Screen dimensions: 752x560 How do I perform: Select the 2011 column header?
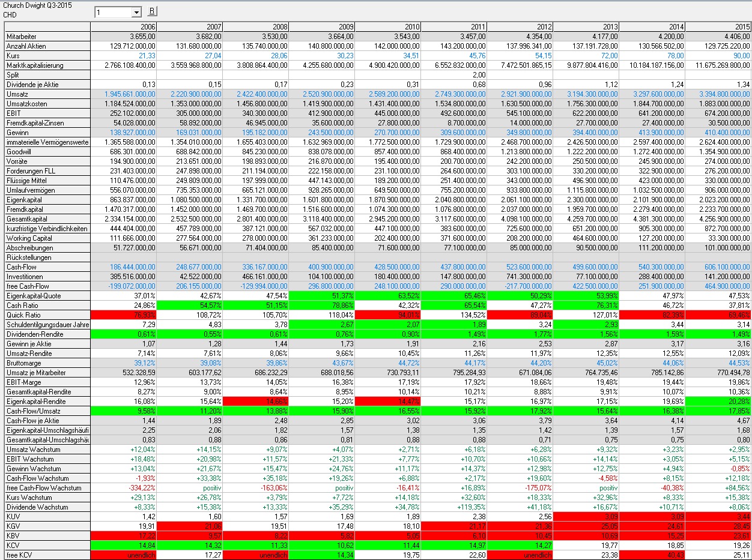coord(453,27)
